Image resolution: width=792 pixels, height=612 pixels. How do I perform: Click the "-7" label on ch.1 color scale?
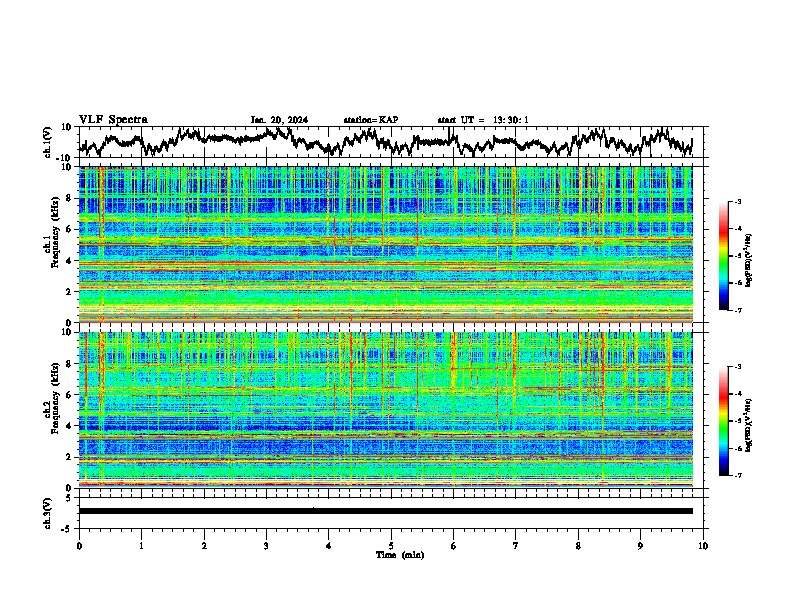click(x=738, y=310)
